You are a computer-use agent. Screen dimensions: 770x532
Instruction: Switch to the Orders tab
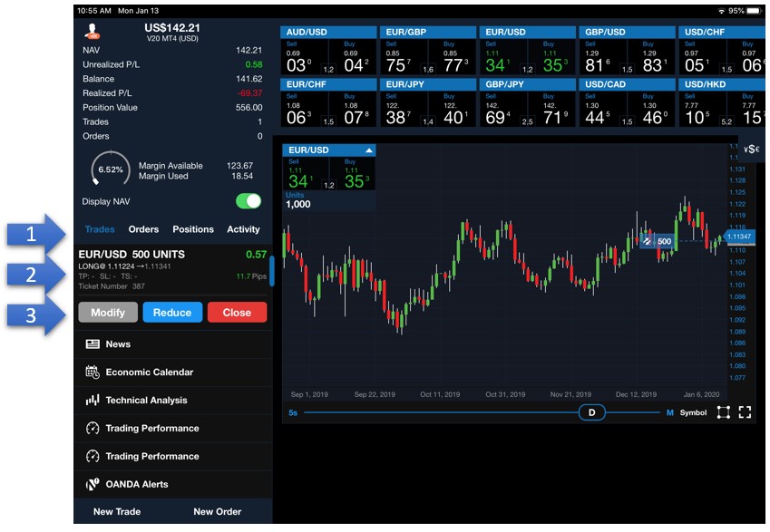tap(143, 229)
